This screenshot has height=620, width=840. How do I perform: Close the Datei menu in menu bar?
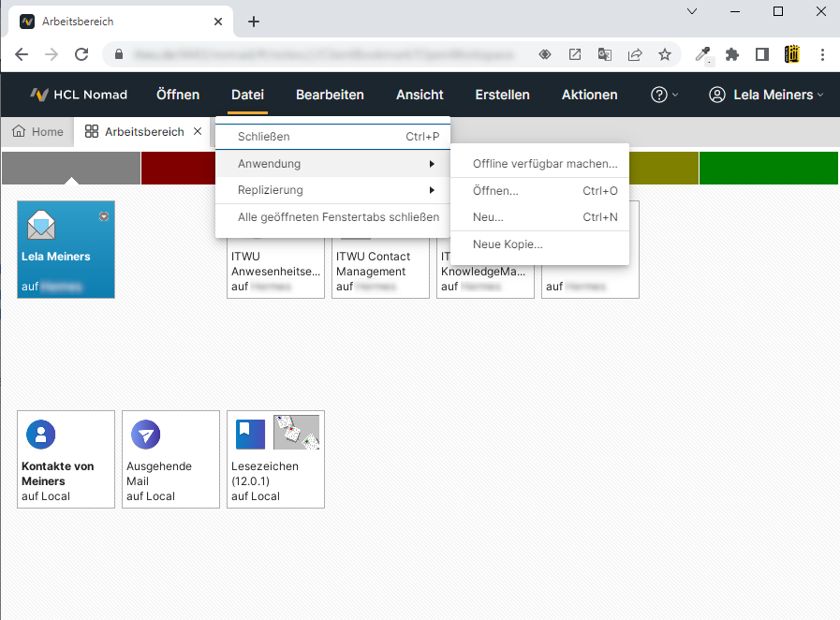[x=247, y=95]
